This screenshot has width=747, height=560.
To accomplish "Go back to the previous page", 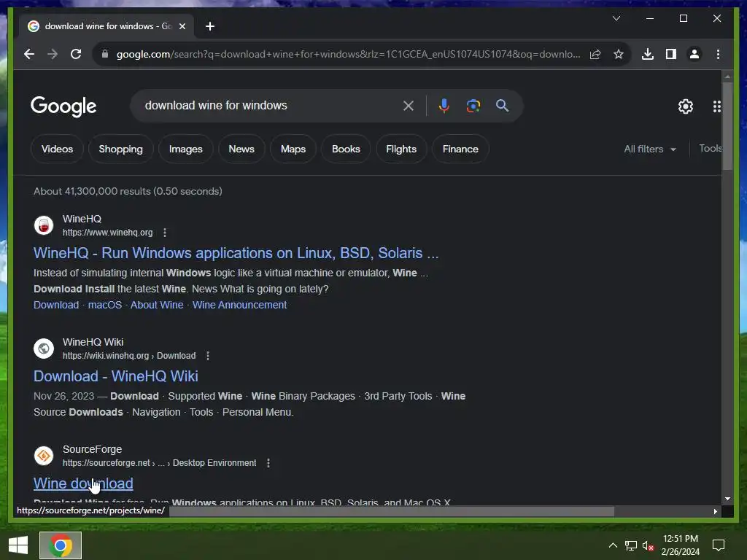I will tap(29, 54).
